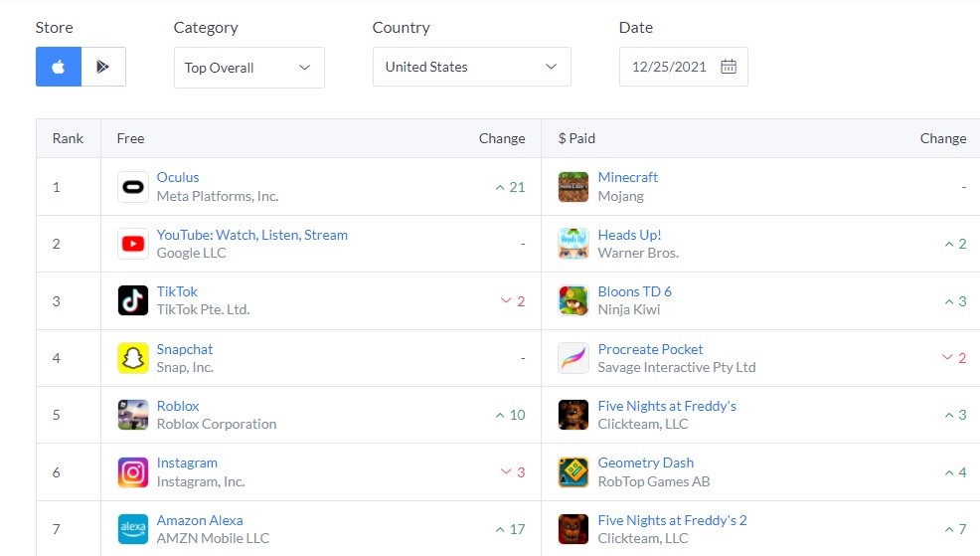Switch to the Google Play store
This screenshot has height=556, width=980.
pos(103,67)
